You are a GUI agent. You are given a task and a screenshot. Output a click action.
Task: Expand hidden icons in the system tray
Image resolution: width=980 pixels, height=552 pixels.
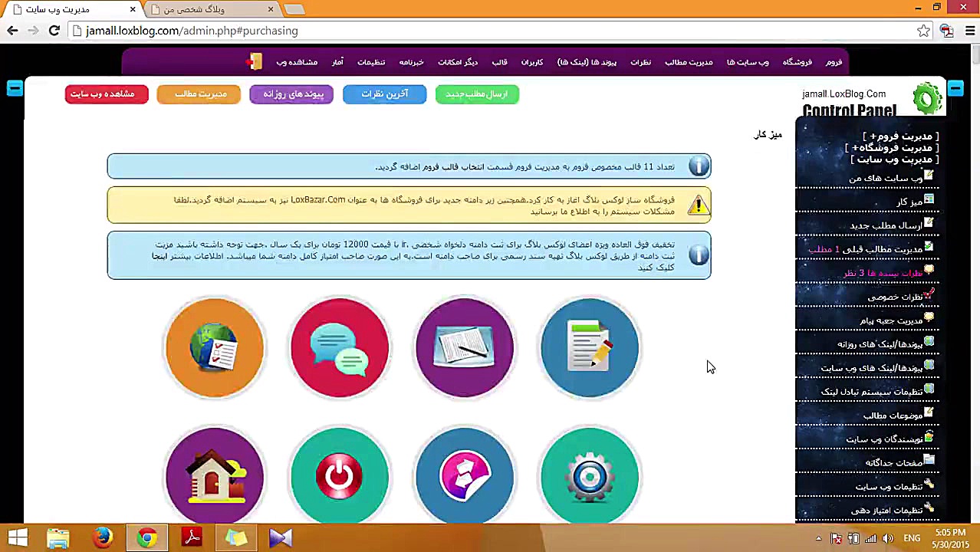click(x=818, y=538)
